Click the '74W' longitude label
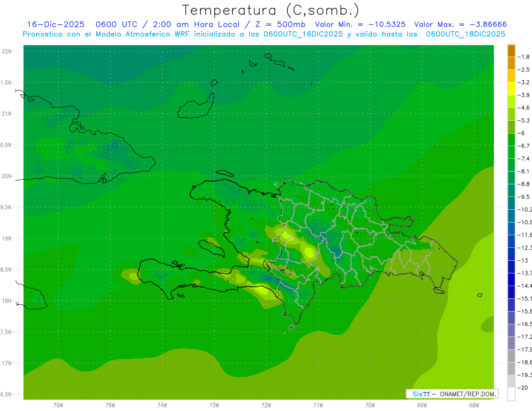The width and height of the screenshot is (532, 411). (162, 405)
